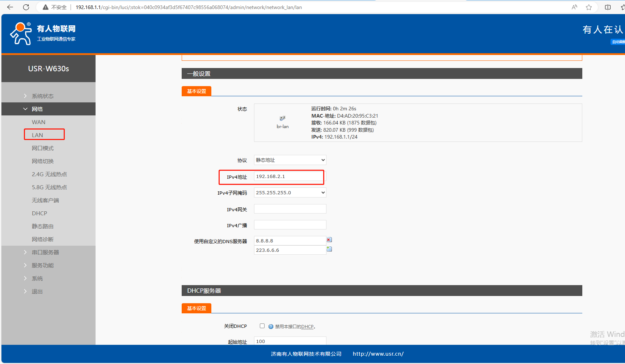Screen dimensions: 625x364
Task: Click the IPv4 gateway input field
Action: (290, 209)
